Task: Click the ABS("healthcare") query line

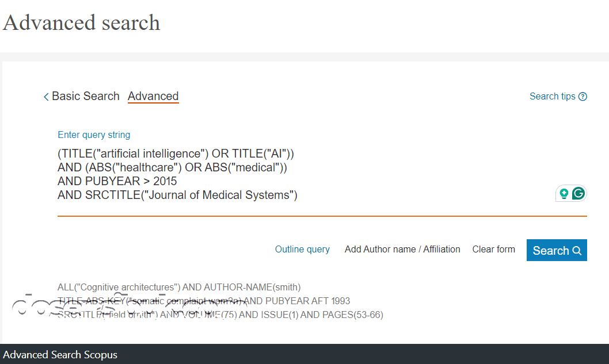Action: 172,167
